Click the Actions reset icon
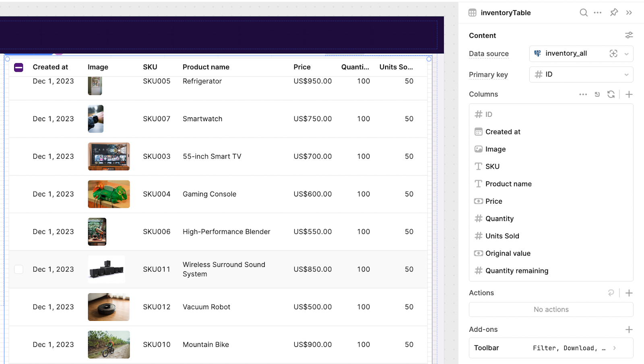644x364 pixels. coord(611,293)
